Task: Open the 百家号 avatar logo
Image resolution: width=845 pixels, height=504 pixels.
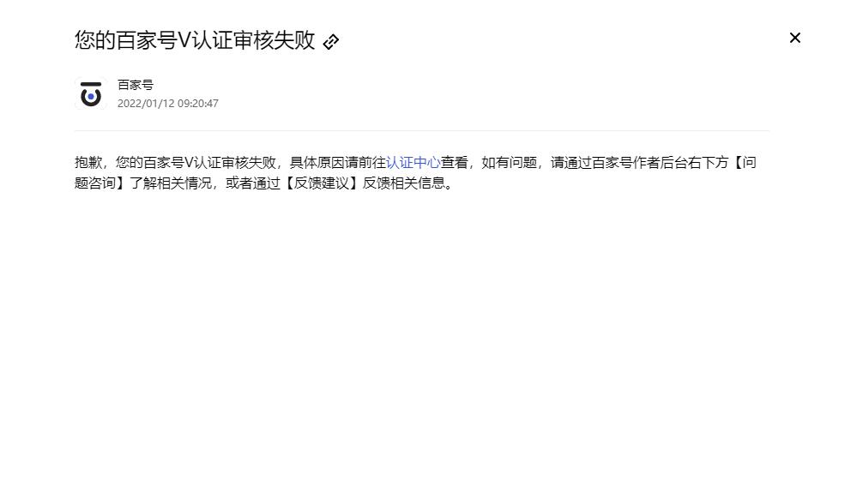Action: coord(91,93)
